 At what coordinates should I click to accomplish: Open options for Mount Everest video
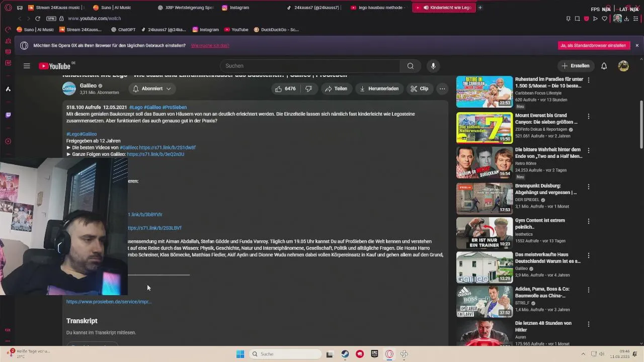coord(589,116)
